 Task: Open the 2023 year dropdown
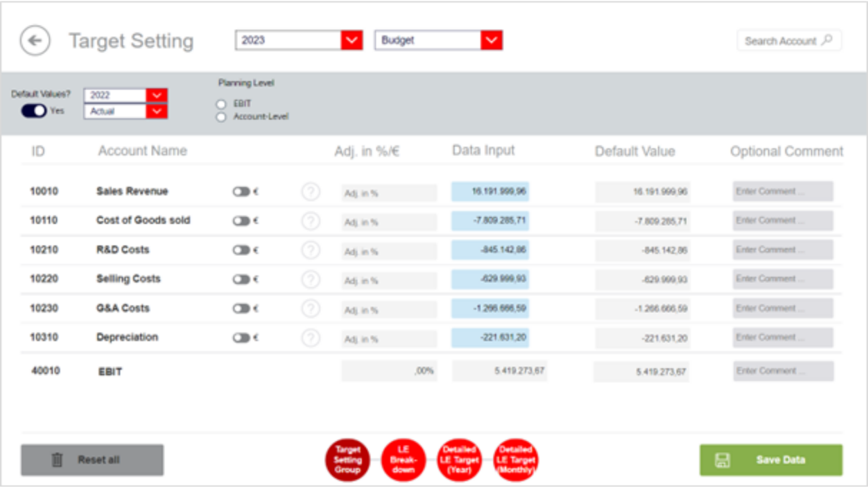(351, 40)
